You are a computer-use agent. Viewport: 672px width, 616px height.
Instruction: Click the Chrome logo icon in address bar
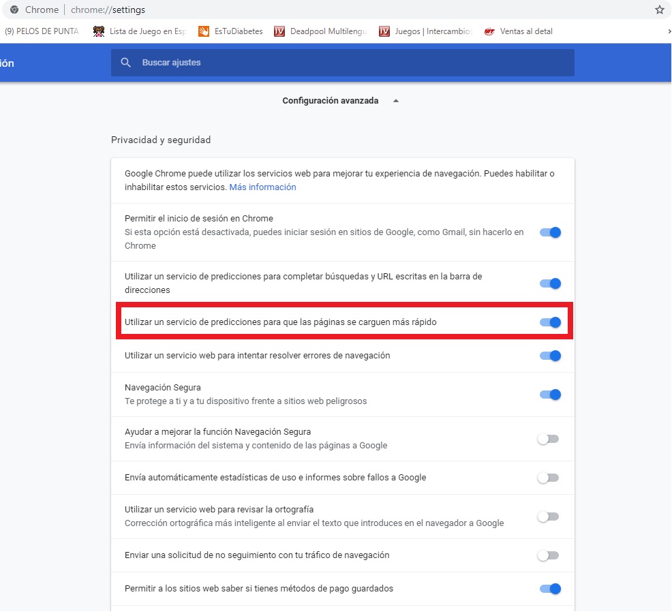point(14,10)
